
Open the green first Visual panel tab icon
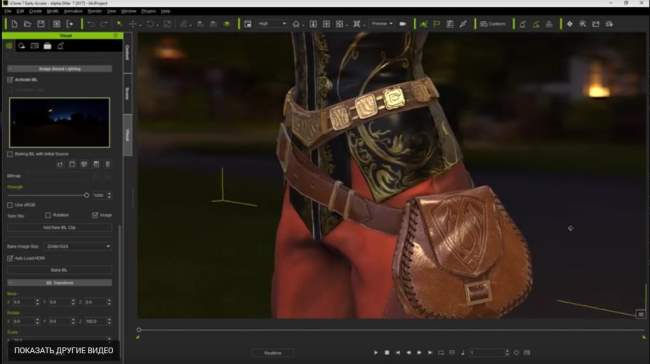point(9,46)
